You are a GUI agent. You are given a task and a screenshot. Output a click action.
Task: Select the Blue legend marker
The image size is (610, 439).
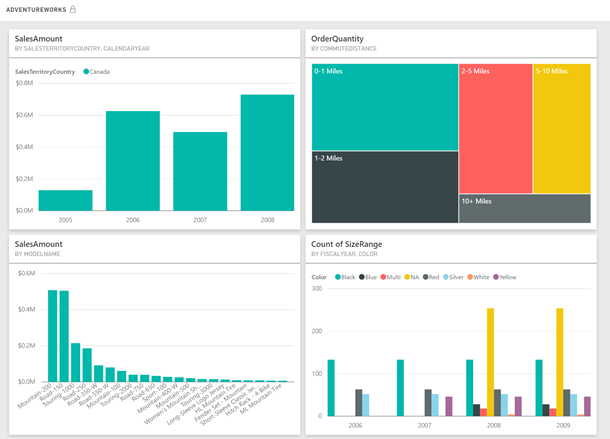(361, 277)
